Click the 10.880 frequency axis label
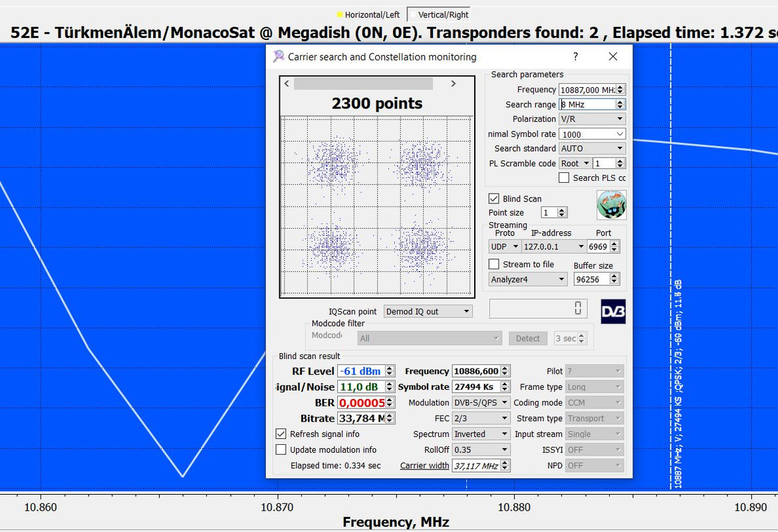The width and height of the screenshot is (778, 532). click(x=514, y=507)
